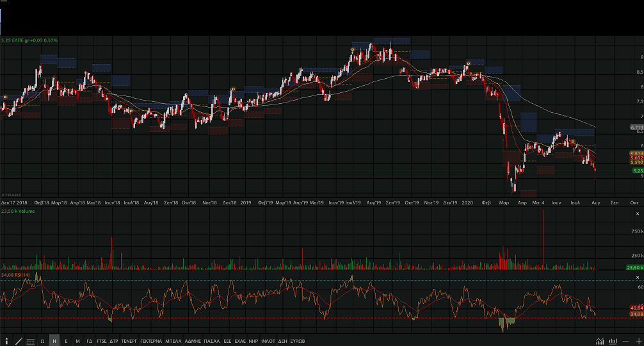The width and height of the screenshot is (644, 346).
Task: Switch to the Ω hourly timeframe
Action: 42,341
